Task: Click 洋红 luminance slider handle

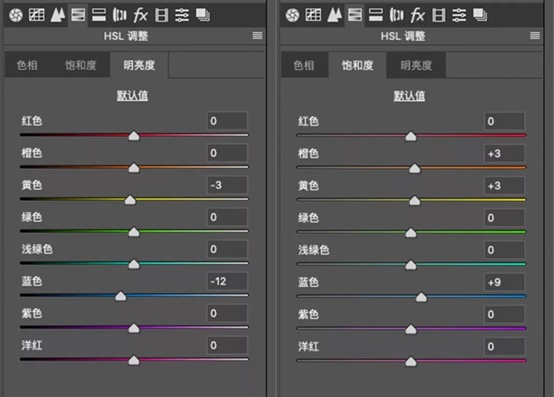Action: pyautogui.click(x=134, y=361)
